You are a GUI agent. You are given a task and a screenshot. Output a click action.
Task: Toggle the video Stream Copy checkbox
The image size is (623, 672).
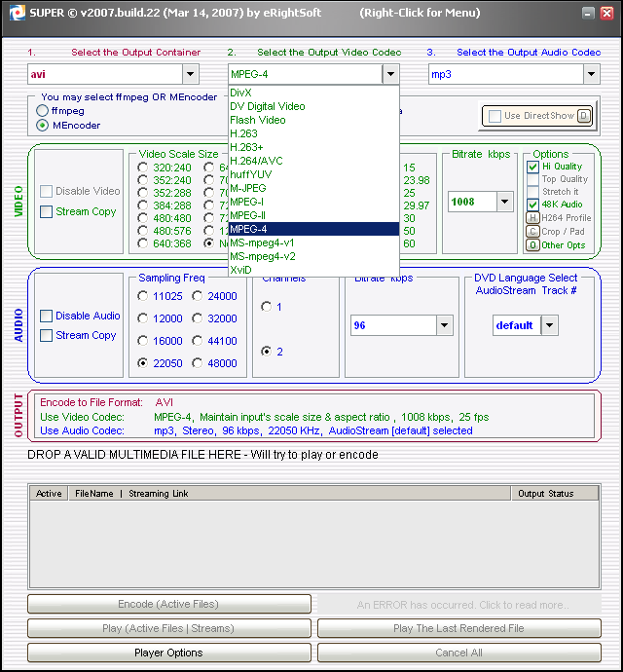click(x=47, y=211)
